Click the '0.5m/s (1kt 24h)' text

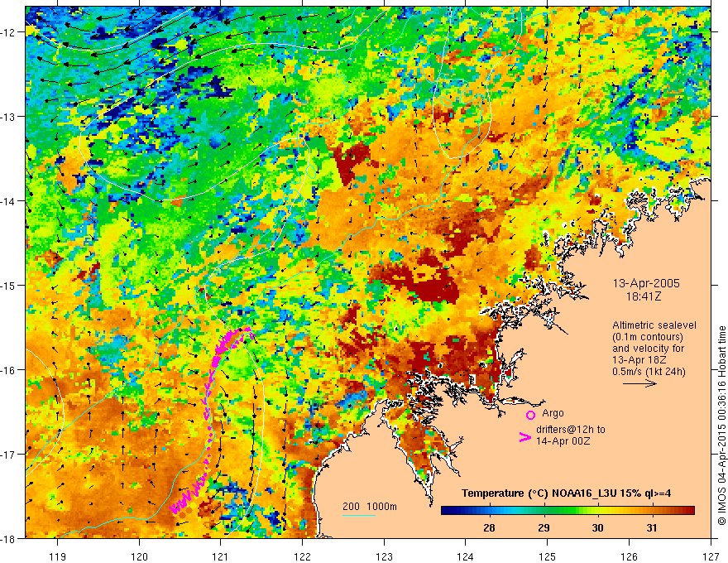[x=649, y=372]
